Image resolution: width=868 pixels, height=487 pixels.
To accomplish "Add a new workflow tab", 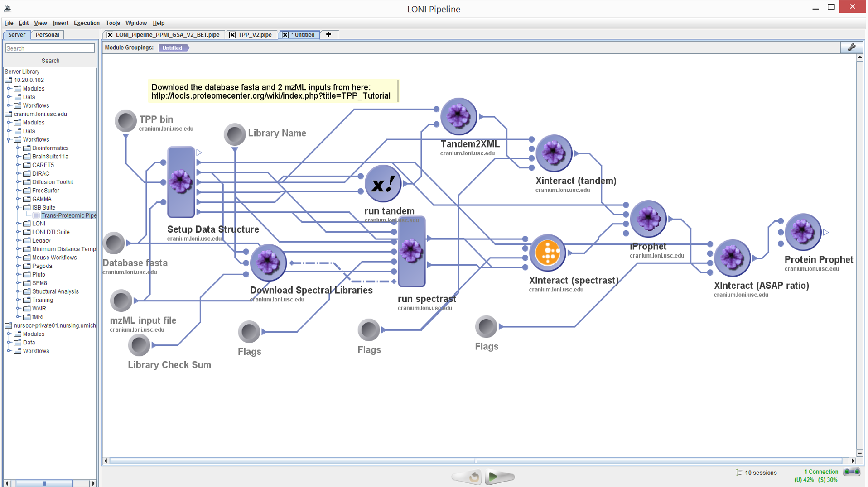I will tap(328, 35).
